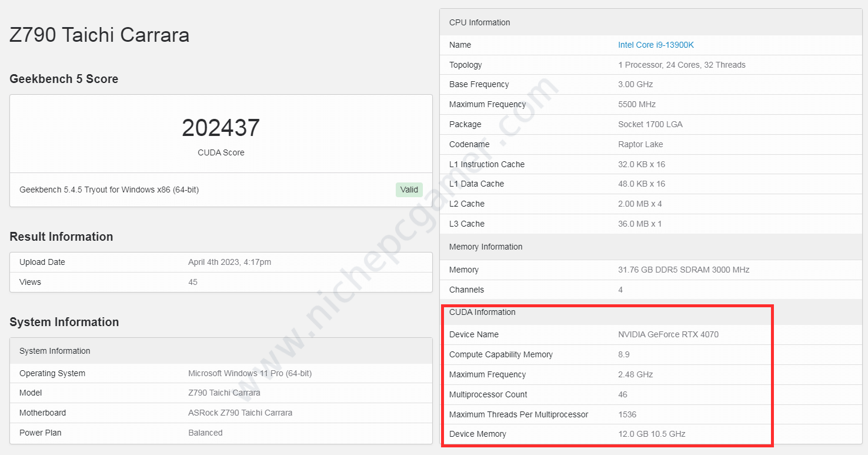Image resolution: width=868 pixels, height=455 pixels.
Task: Select the Channels value 4
Action: click(x=620, y=290)
